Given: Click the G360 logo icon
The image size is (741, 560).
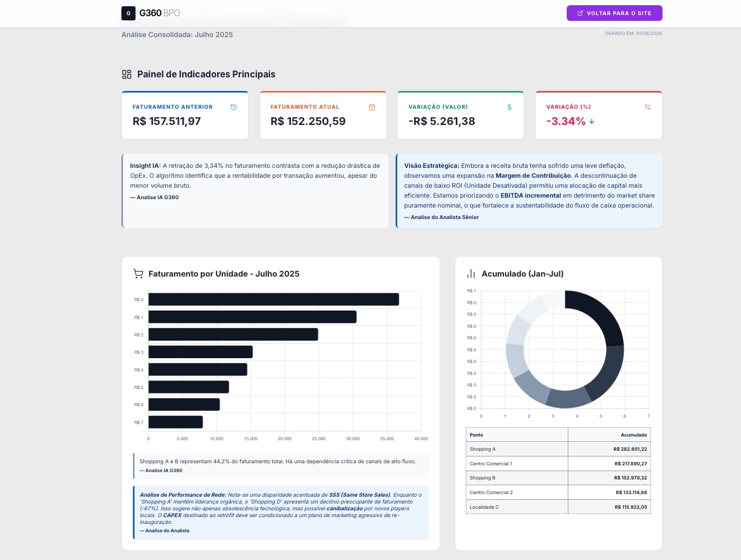Looking at the screenshot, I should (x=128, y=13).
